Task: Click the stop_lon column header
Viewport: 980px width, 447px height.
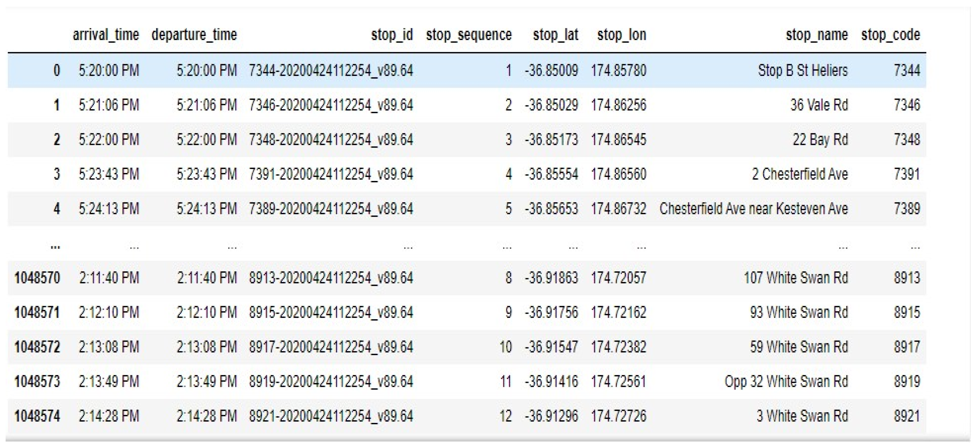Action: pyautogui.click(x=621, y=35)
